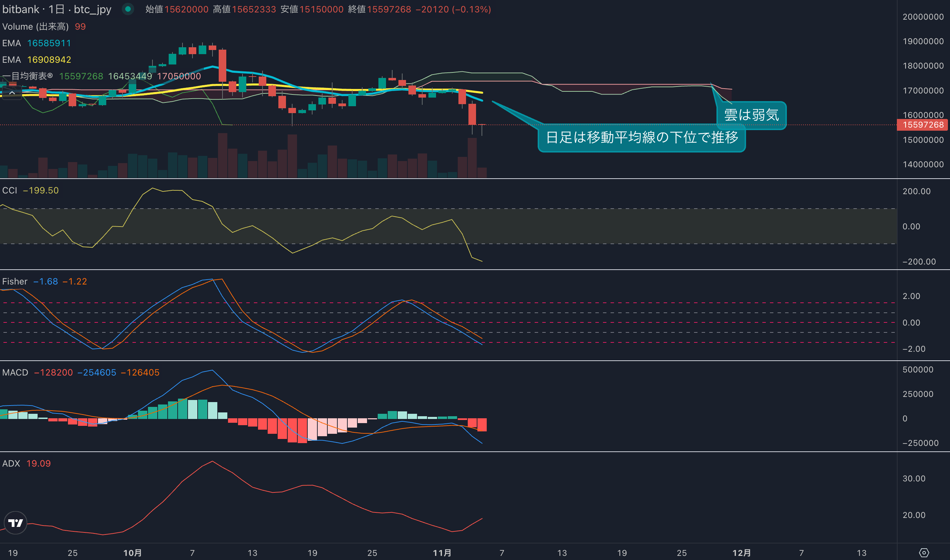
Task: Click the 一目均衡表 indicator label
Action: [x=27, y=76]
